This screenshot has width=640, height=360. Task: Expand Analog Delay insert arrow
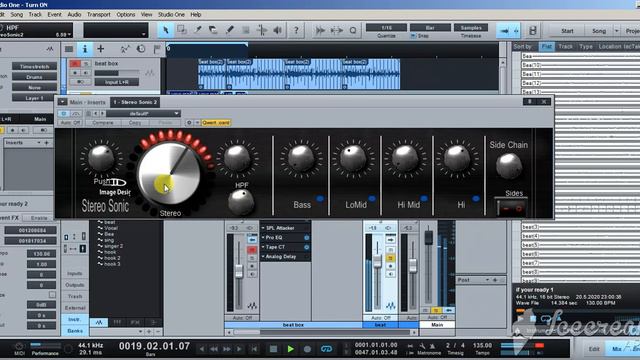pos(263,257)
